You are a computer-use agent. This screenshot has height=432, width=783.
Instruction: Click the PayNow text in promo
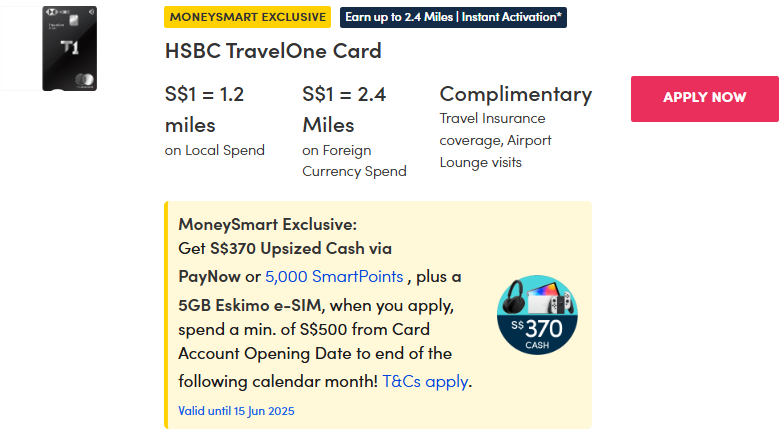tap(207, 276)
